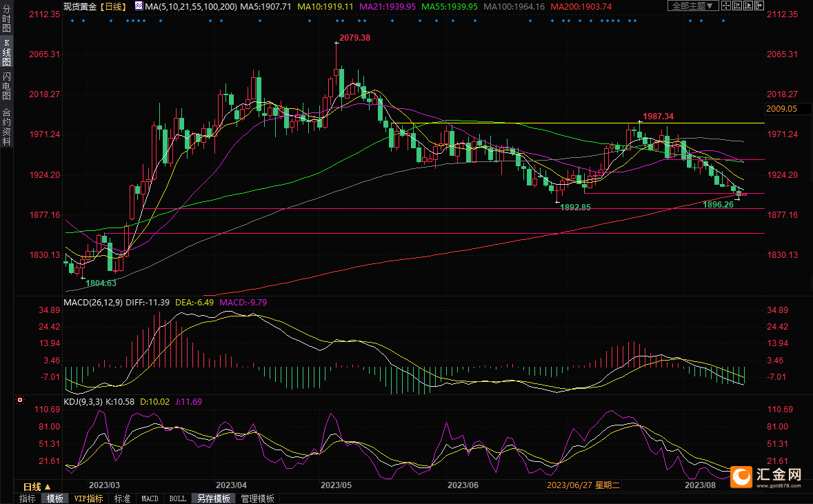This screenshot has width=813, height=504.
Task: Click the 管理模板 button
Action: (258, 498)
